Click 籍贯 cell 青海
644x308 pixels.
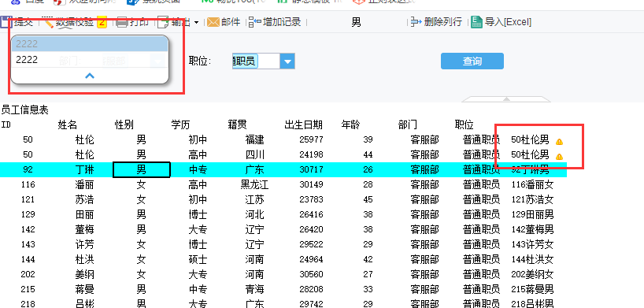coord(254,290)
